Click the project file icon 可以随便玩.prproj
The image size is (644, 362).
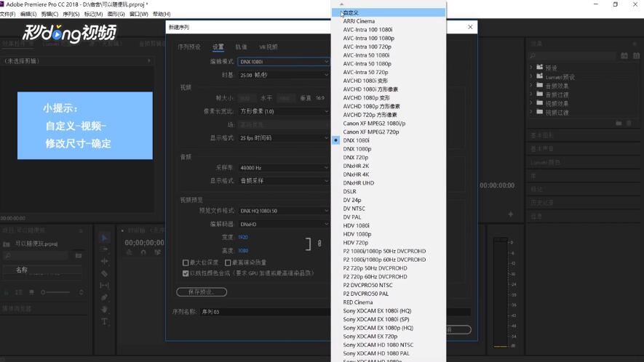click(7, 244)
